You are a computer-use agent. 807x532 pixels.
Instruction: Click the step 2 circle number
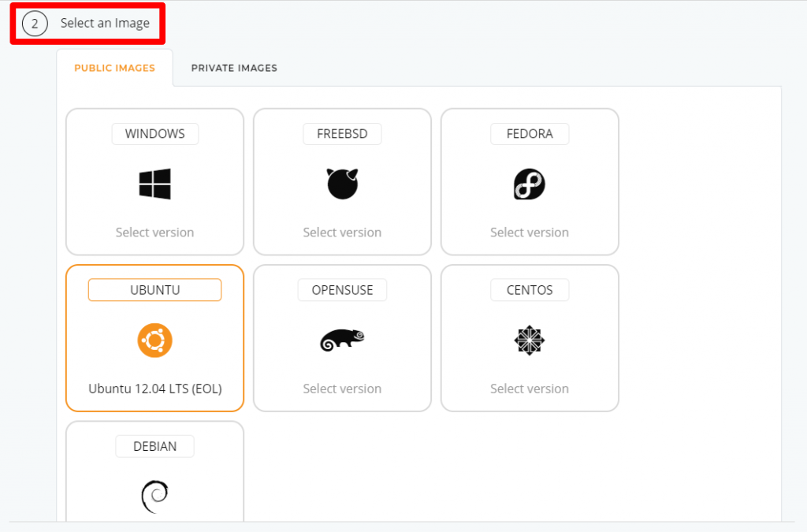[35, 24]
